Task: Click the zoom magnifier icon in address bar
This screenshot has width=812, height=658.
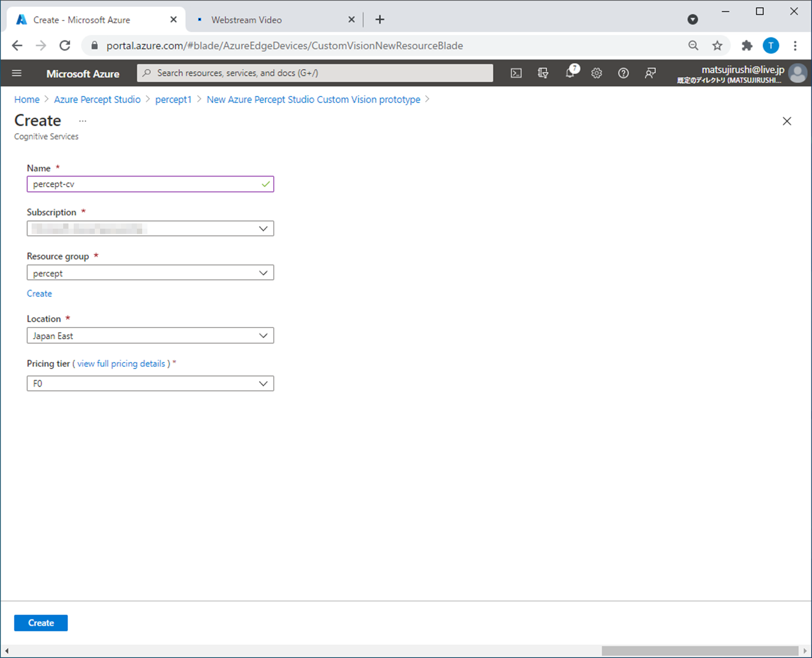Action: tap(693, 46)
